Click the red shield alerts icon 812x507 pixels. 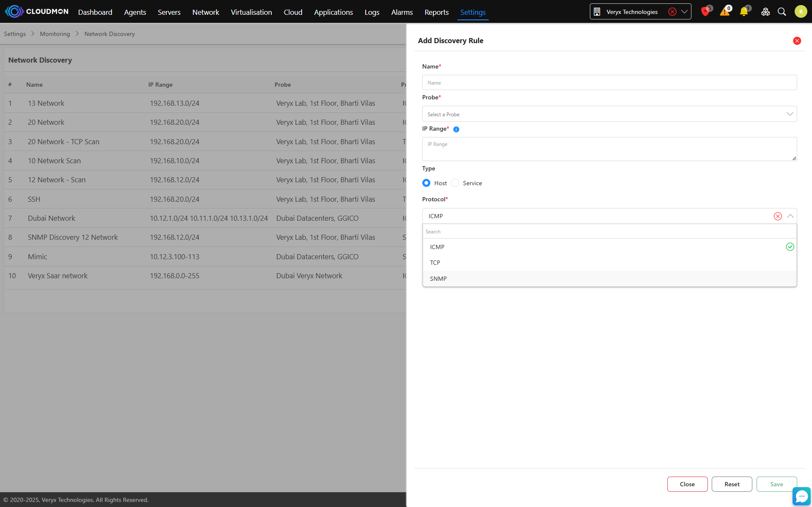[705, 12]
